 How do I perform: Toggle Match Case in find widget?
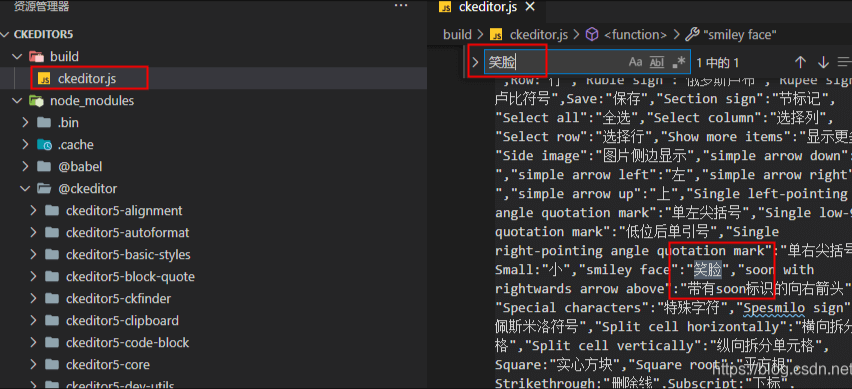point(635,62)
